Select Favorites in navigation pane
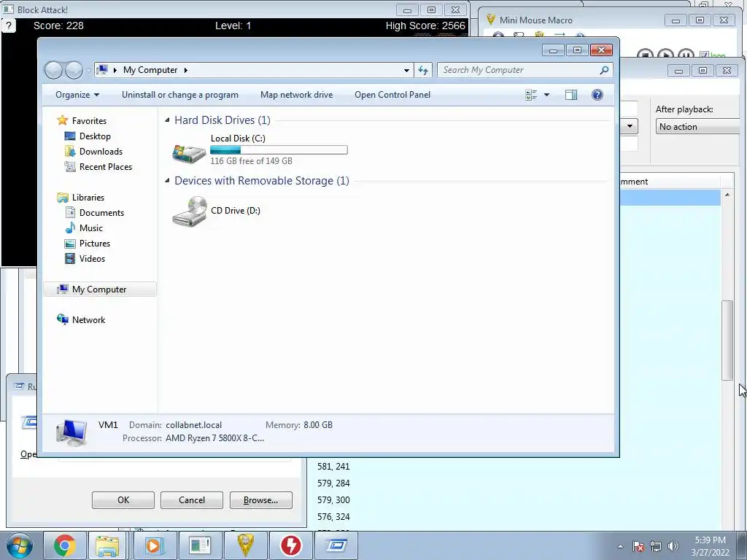This screenshot has width=747, height=560. pos(89,121)
